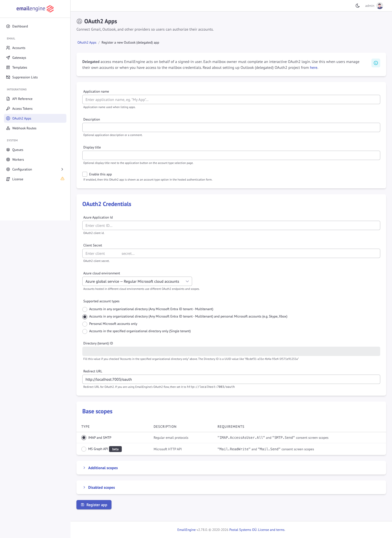
Task: Open Gateways menu item
Action: (x=35, y=58)
